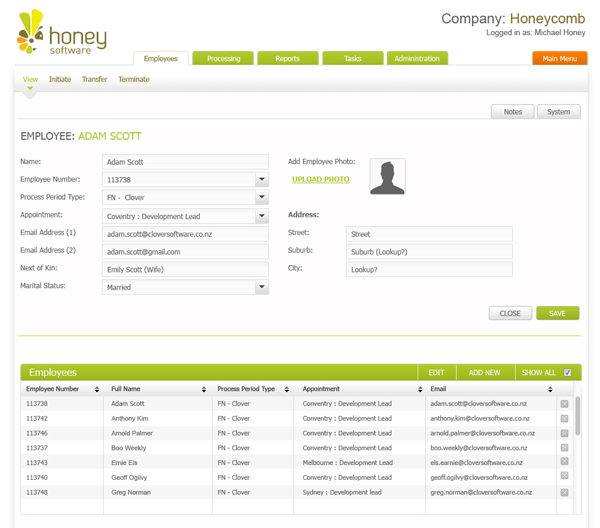Select the Terminate submenu item
This screenshot has width=600, height=528.
[x=134, y=80]
